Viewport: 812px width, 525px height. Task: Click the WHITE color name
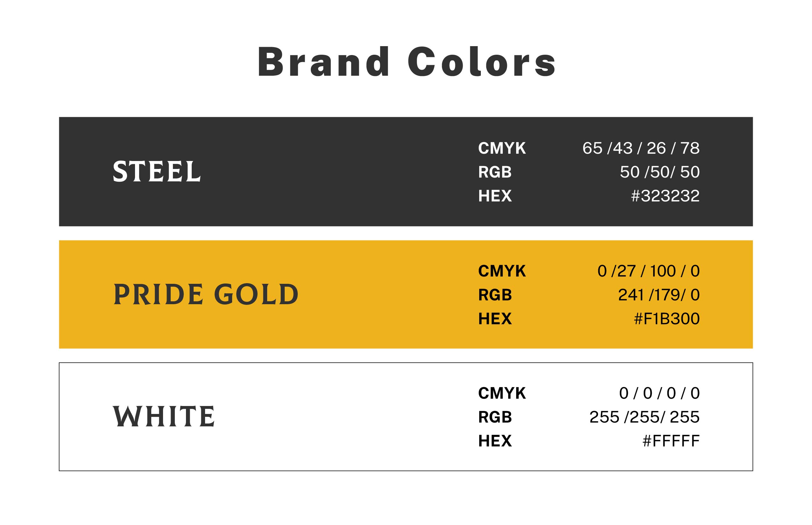coord(164,416)
